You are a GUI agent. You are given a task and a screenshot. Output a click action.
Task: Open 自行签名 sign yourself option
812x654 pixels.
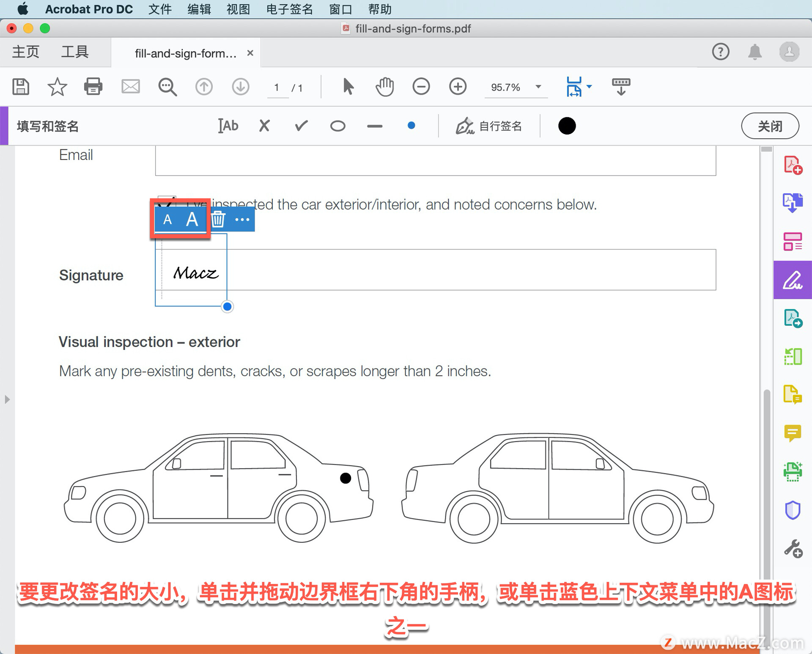[489, 126]
